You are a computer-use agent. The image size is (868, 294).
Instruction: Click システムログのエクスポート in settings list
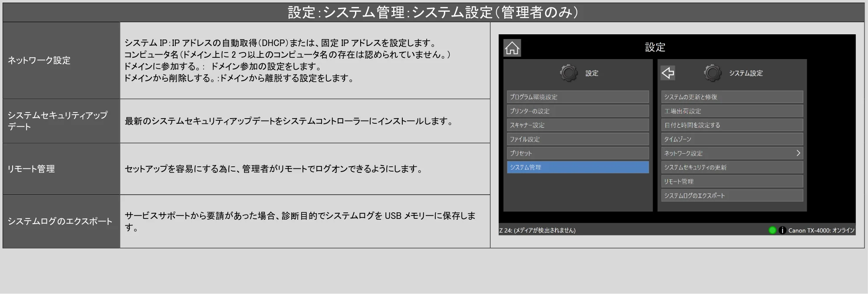click(x=732, y=195)
